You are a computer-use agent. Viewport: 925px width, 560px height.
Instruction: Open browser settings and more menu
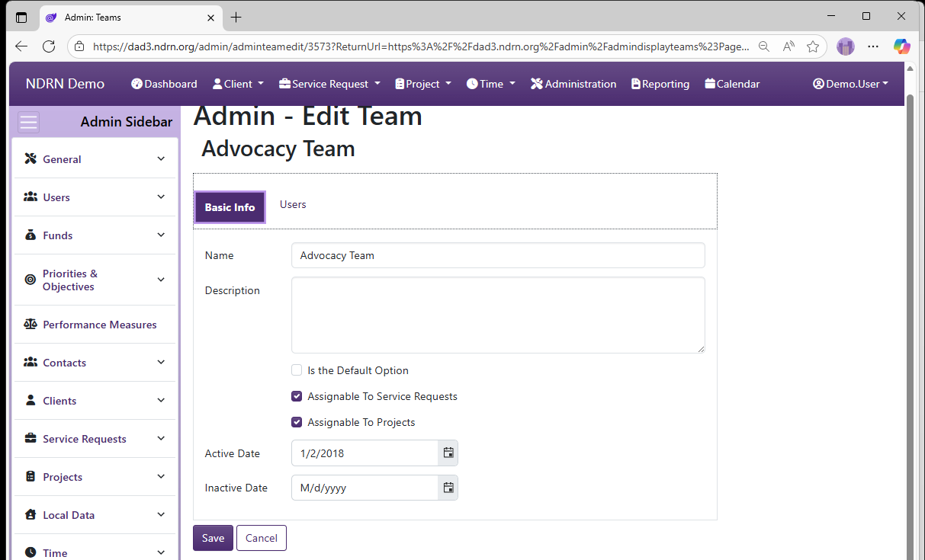[x=874, y=46]
